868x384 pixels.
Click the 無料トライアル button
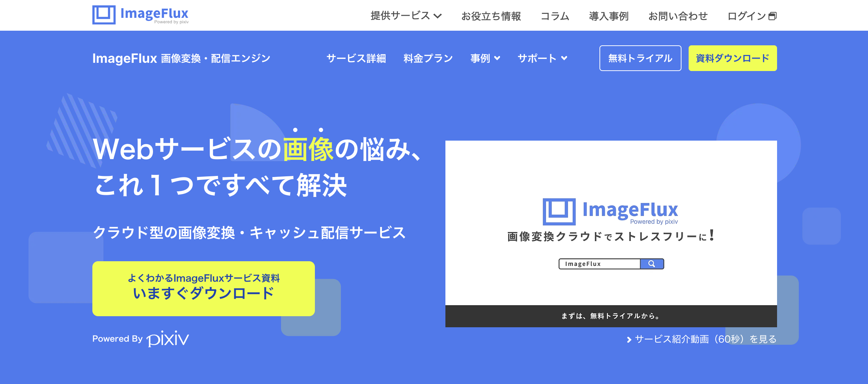coord(640,58)
